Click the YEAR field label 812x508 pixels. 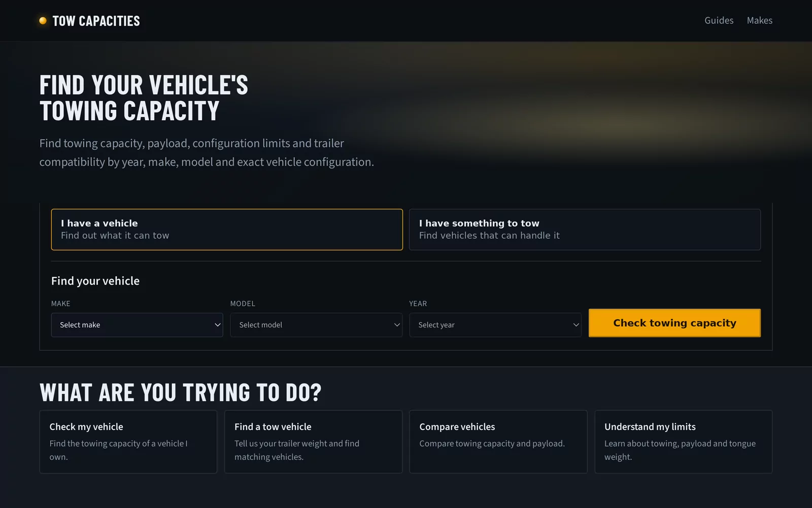(418, 304)
